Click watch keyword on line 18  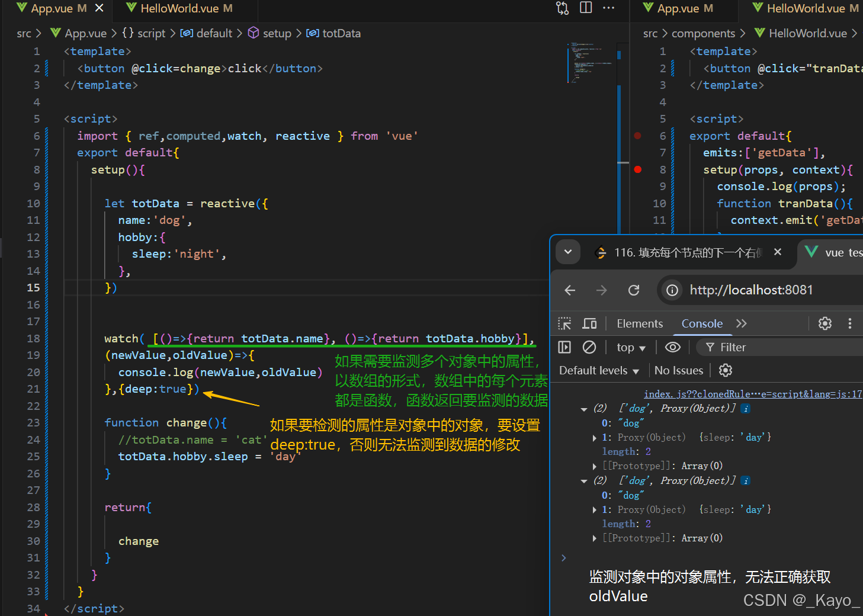(x=121, y=339)
